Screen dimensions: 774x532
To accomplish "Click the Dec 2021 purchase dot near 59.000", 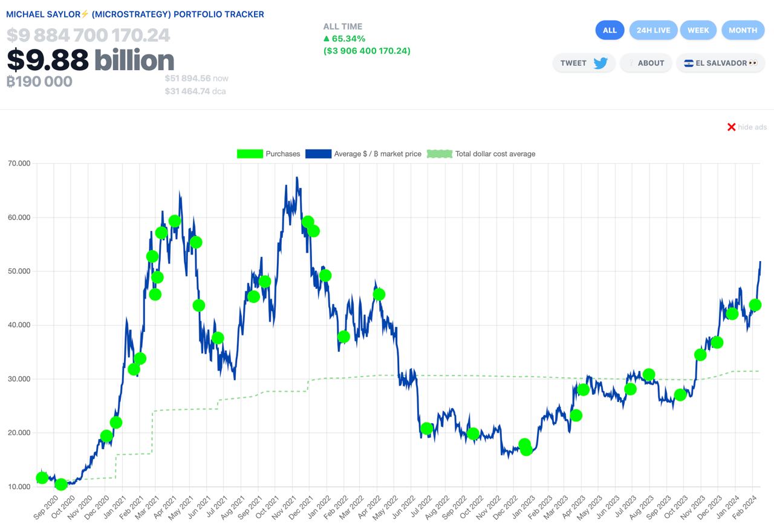I will 308,222.
